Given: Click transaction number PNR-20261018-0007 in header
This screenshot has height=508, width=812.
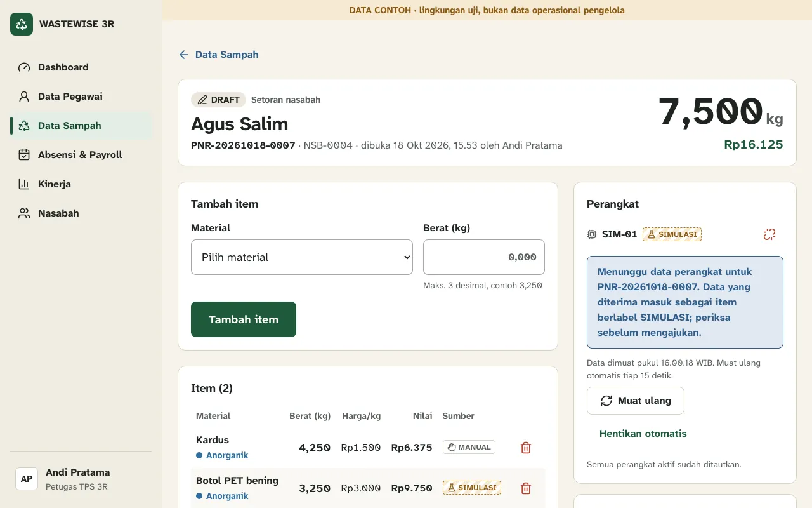Looking at the screenshot, I should (x=243, y=145).
